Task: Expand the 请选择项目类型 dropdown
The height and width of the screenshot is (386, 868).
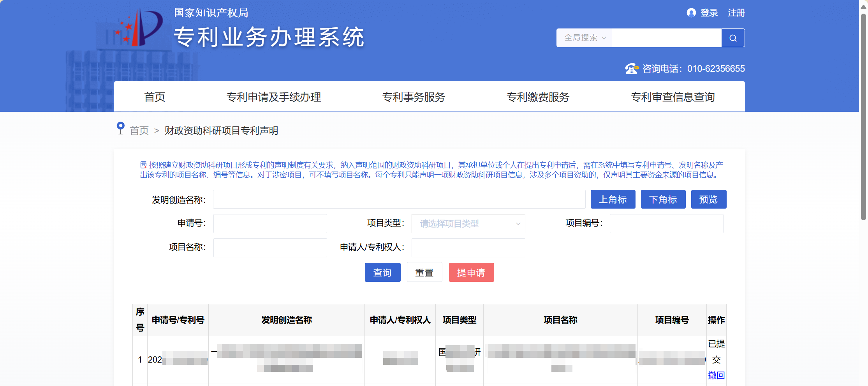Action: point(468,224)
